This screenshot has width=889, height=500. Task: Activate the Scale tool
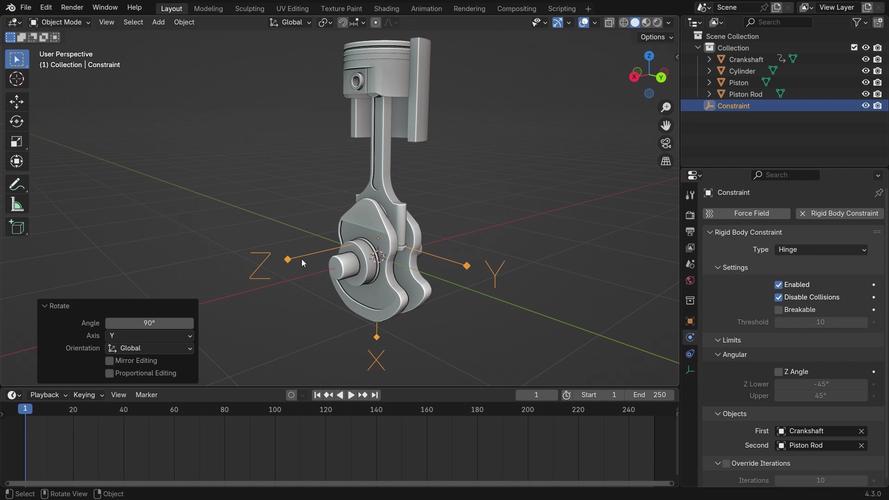[16, 142]
